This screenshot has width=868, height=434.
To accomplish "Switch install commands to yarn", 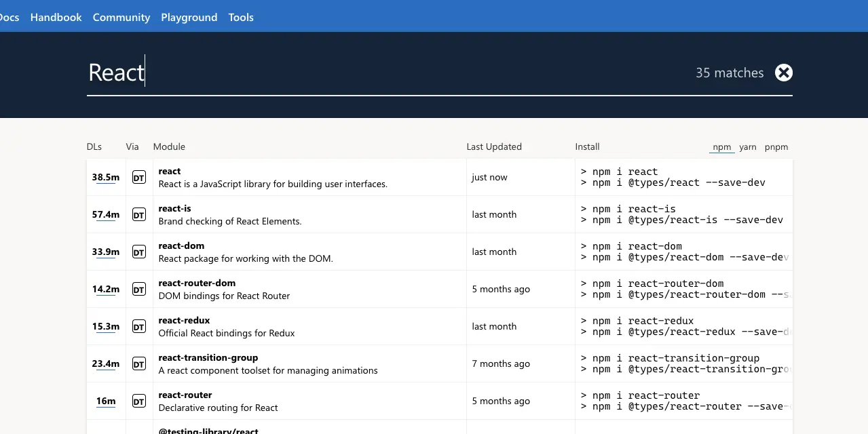I will tap(748, 147).
